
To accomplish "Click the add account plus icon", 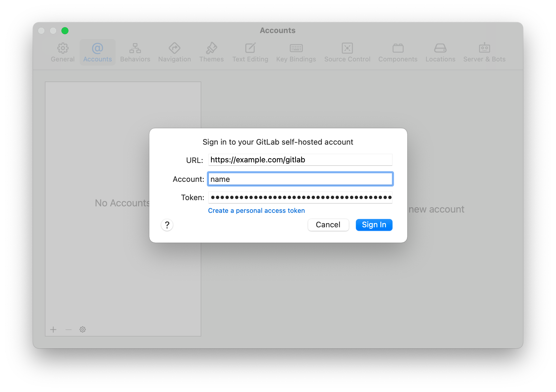I will [53, 329].
